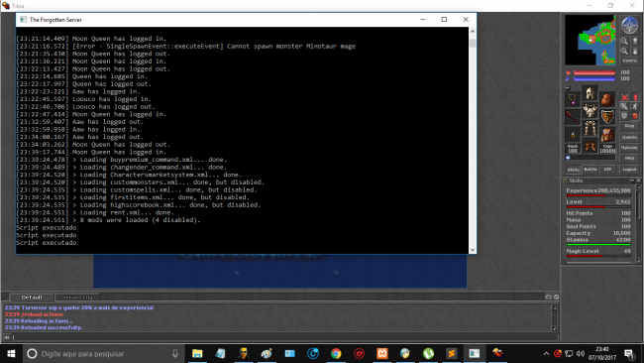Open the Options button

coord(629,148)
